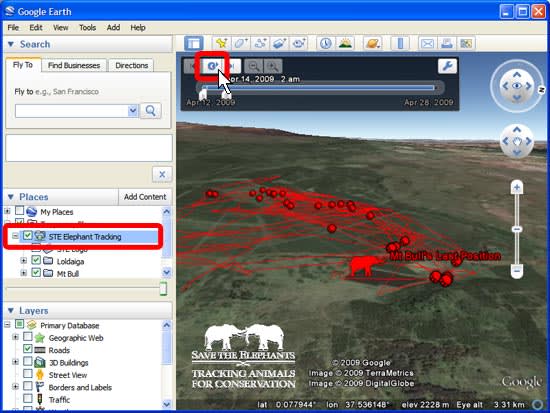Record a tour from toolbar
Viewport: 550px width, 413px height.
point(299,44)
